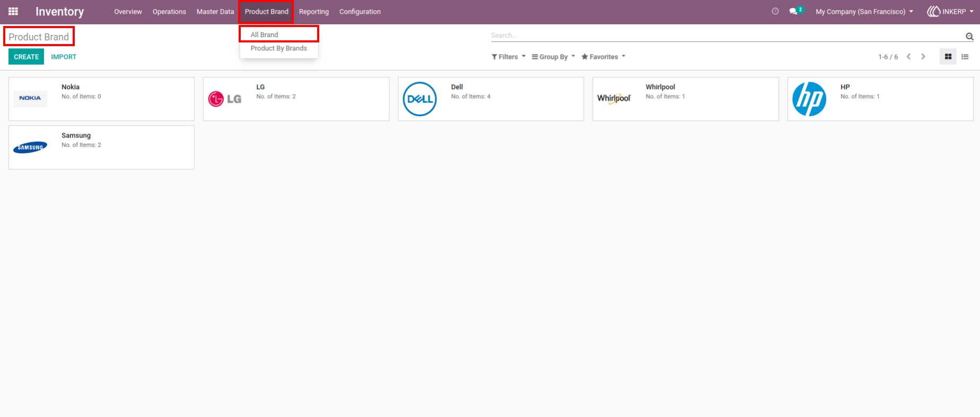
Task: Open the Operations menu
Action: 169,11
